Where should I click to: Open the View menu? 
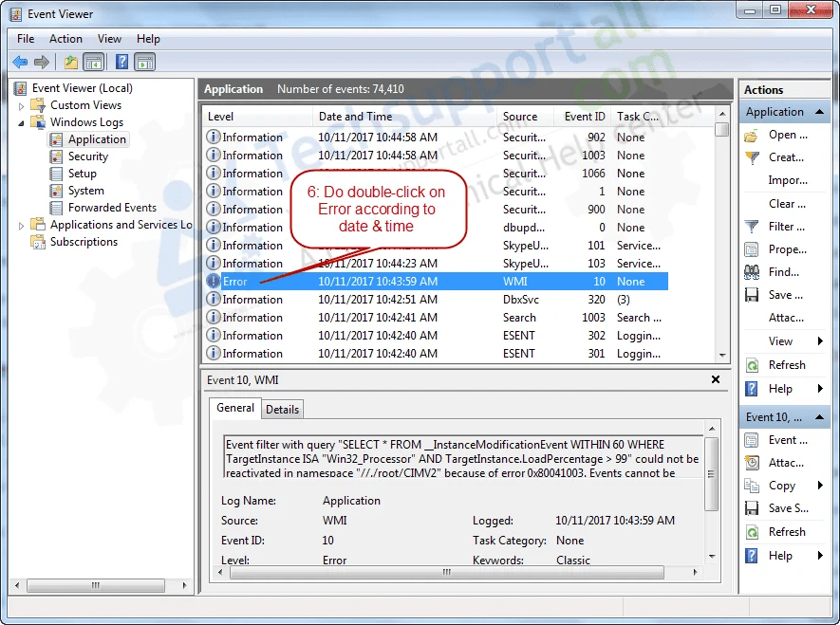coord(109,39)
